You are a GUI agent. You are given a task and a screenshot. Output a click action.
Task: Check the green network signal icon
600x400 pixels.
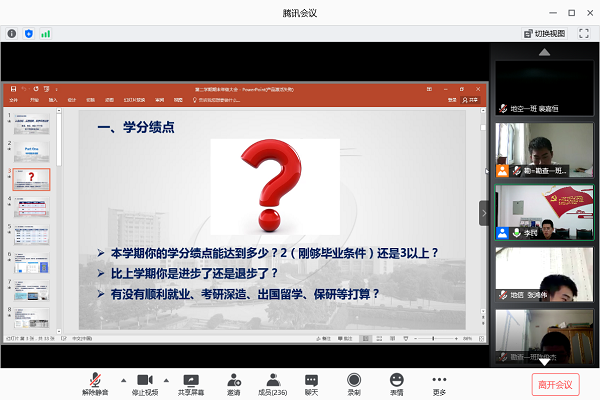(45, 33)
